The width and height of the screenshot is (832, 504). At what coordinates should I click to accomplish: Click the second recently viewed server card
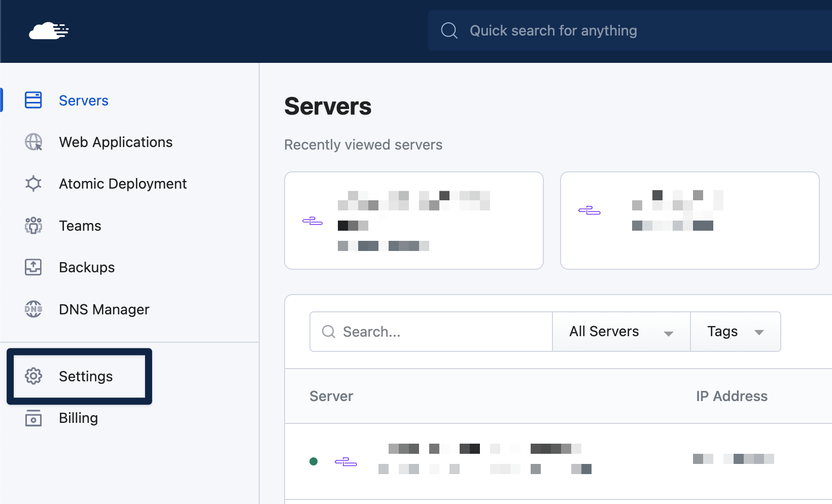tap(689, 221)
